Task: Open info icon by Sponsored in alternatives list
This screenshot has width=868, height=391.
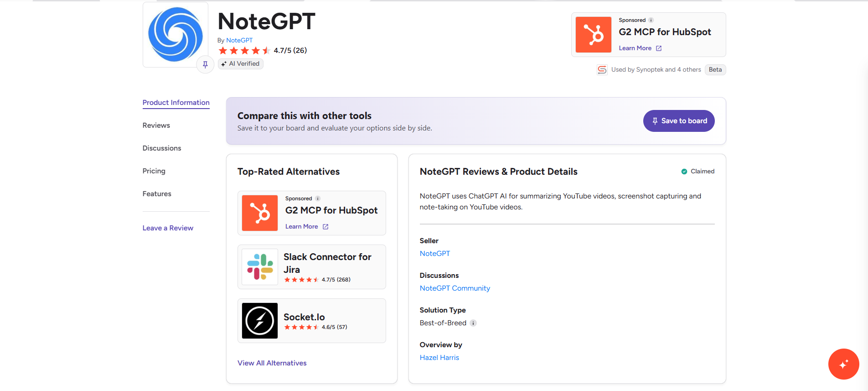Action: [x=318, y=198]
